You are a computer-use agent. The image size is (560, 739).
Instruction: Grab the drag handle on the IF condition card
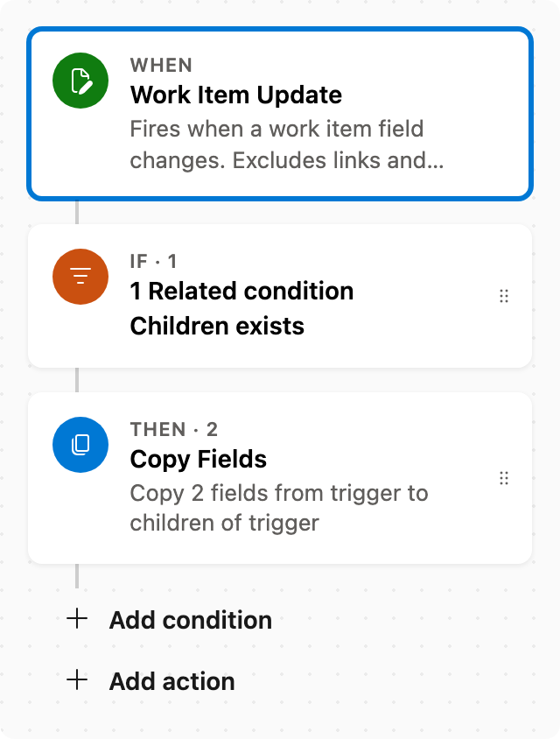[x=504, y=296]
